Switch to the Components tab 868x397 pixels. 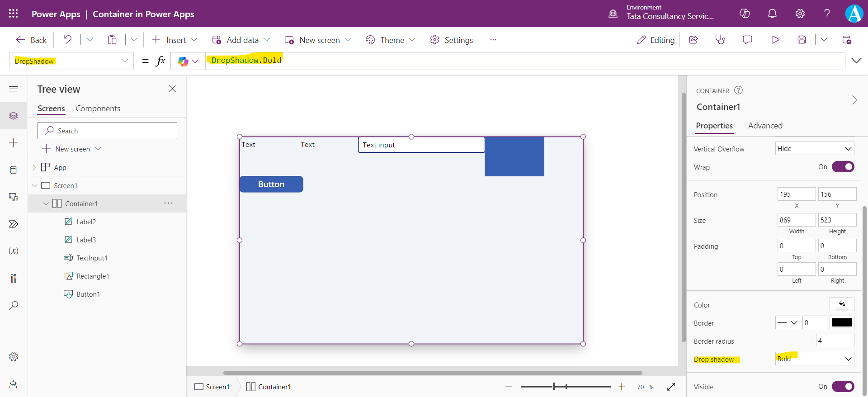98,109
